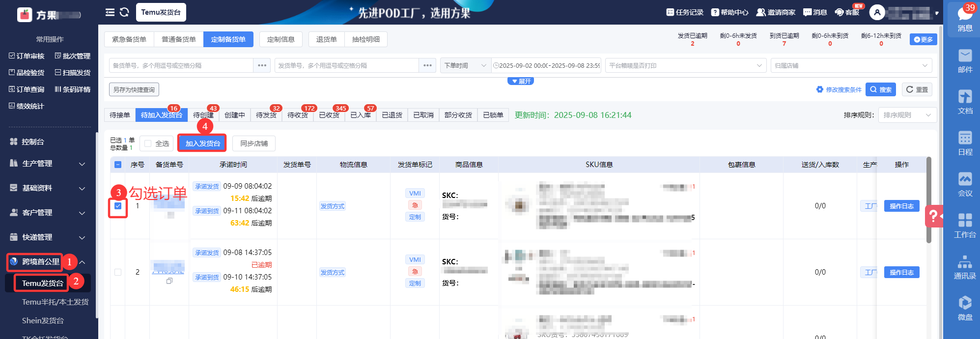Viewport: 980px width, 339px height.
Task: Open 扫描发货 shortcut in the sidebar
Action: 73,73
